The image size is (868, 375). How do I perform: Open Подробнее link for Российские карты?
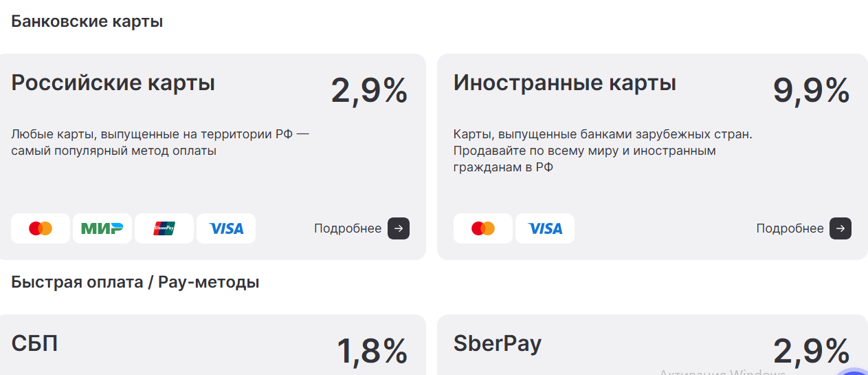361,228
